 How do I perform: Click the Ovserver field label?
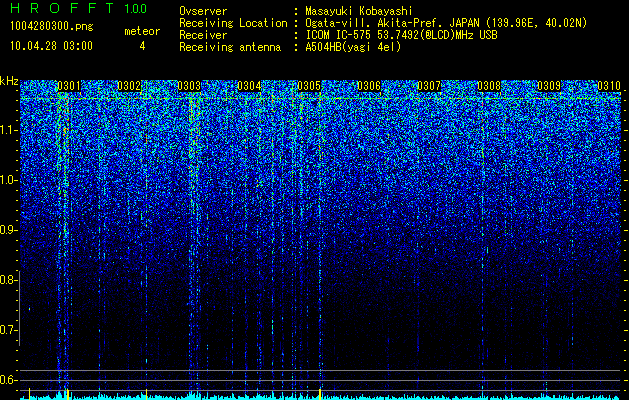tap(203, 11)
